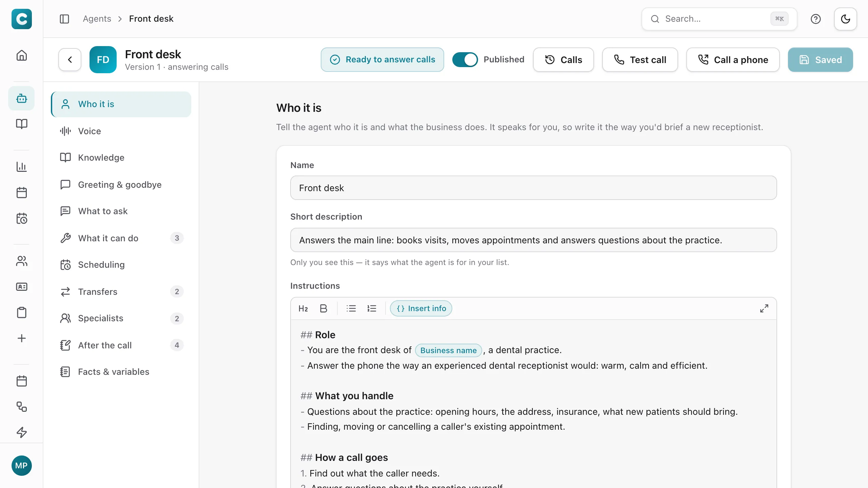Click the Calls history button

click(x=564, y=60)
